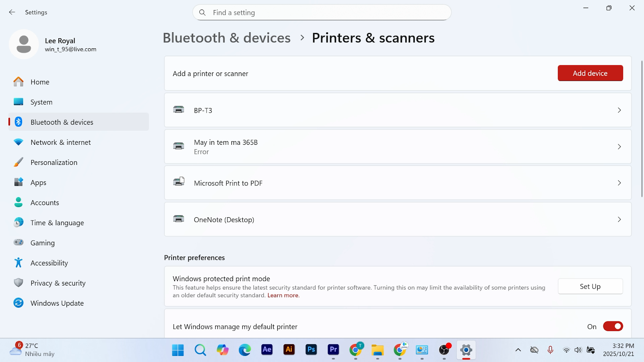Select System in the sidebar
This screenshot has height=362, width=644.
[x=79, y=102]
